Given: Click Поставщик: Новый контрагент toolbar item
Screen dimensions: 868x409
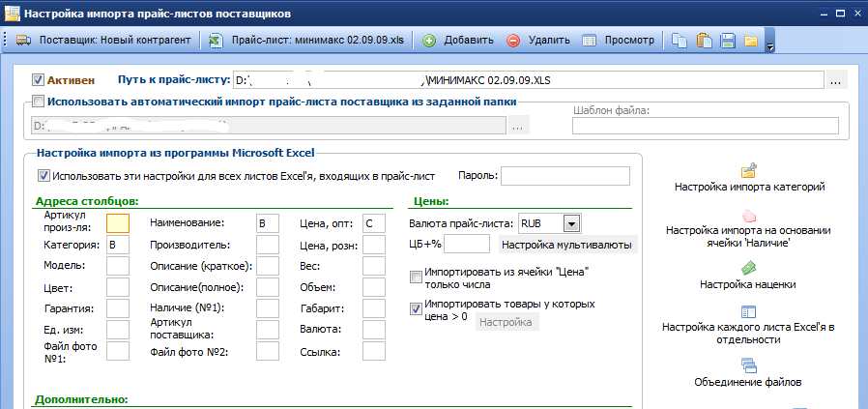Looking at the screenshot, I should [103, 40].
